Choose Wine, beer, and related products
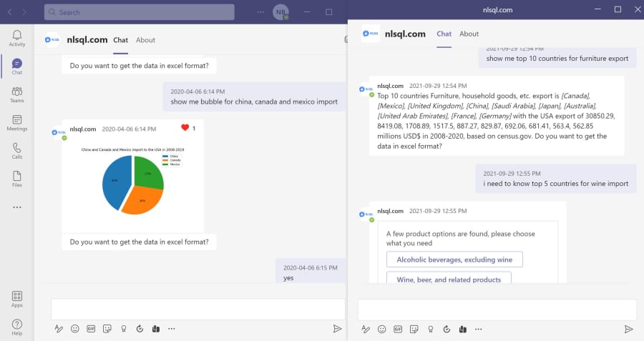The image size is (644, 341). point(449,278)
